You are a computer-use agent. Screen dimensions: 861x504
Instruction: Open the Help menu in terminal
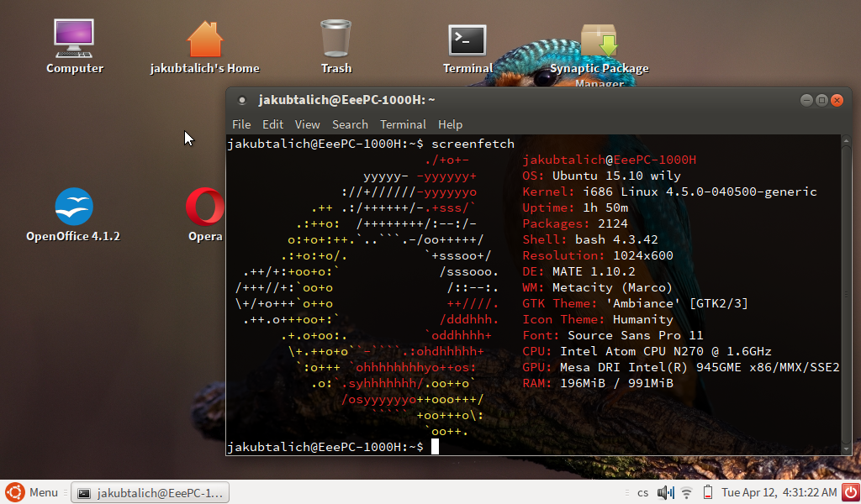click(x=451, y=124)
